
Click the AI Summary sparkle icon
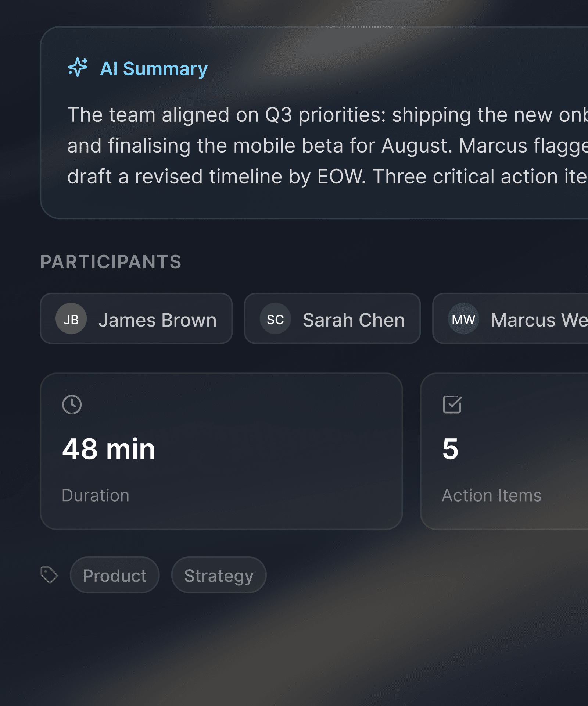coord(78,67)
